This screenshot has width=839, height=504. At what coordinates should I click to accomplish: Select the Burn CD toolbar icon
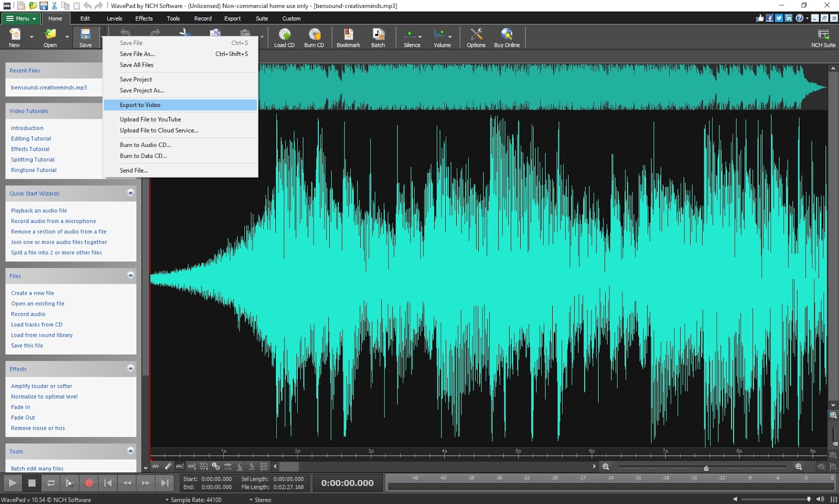click(314, 37)
